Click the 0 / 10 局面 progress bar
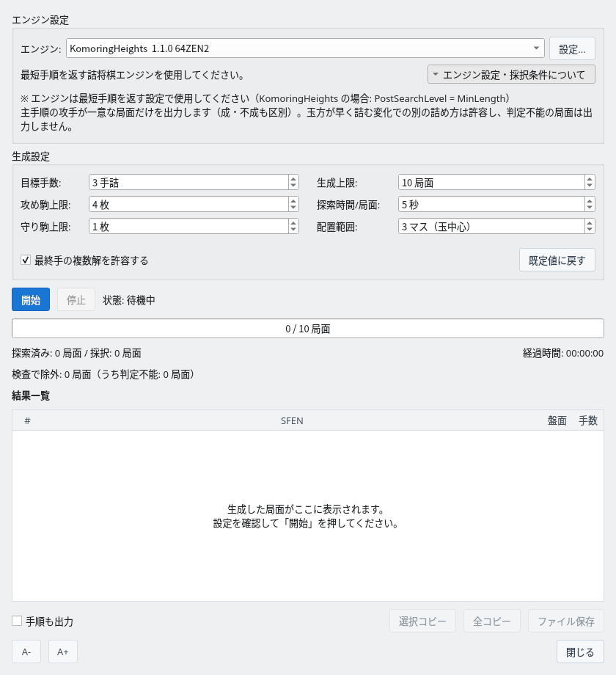 click(307, 329)
